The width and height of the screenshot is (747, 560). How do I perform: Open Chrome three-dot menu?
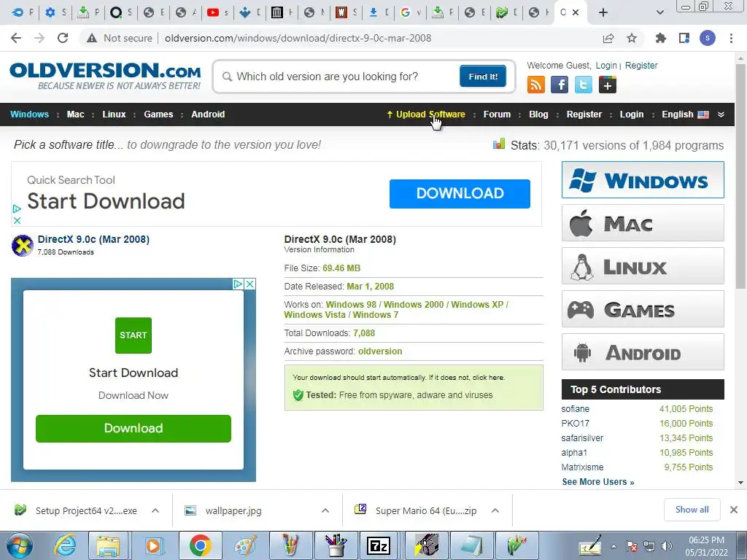click(x=731, y=38)
